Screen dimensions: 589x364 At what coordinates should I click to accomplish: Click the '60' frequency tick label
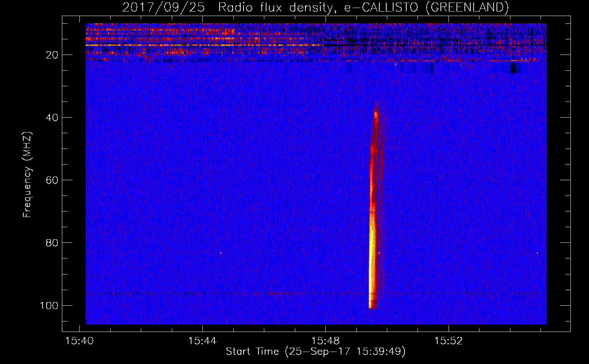[52, 180]
